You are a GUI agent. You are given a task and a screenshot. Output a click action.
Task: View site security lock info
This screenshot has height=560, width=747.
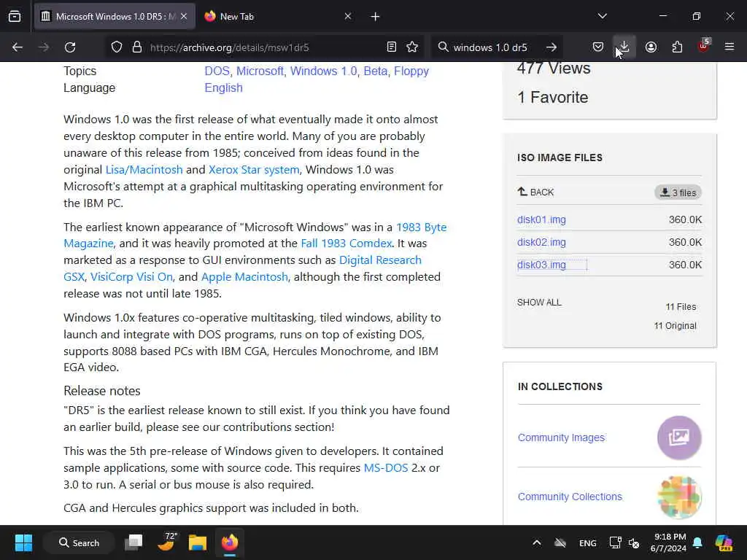click(x=137, y=47)
